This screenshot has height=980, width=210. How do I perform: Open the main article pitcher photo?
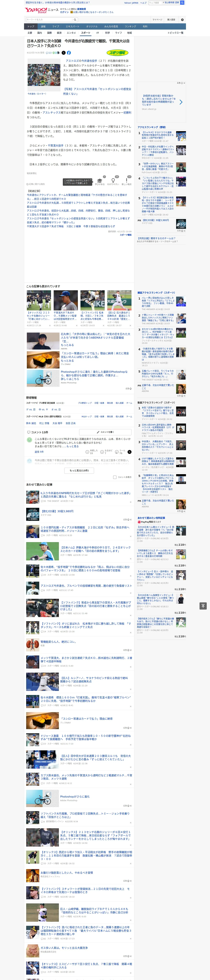coord(44,75)
